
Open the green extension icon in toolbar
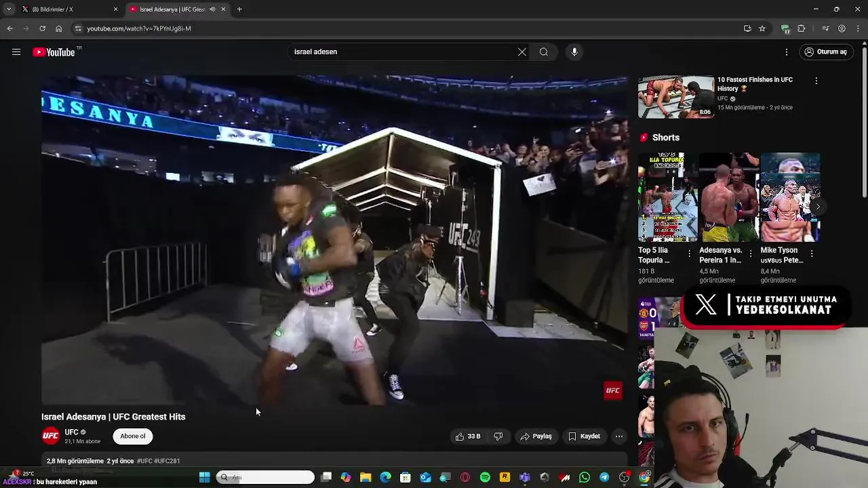(x=785, y=28)
